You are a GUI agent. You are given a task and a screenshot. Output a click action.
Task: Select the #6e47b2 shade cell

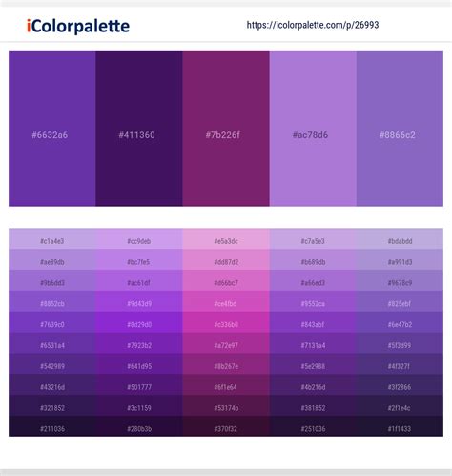pos(400,322)
